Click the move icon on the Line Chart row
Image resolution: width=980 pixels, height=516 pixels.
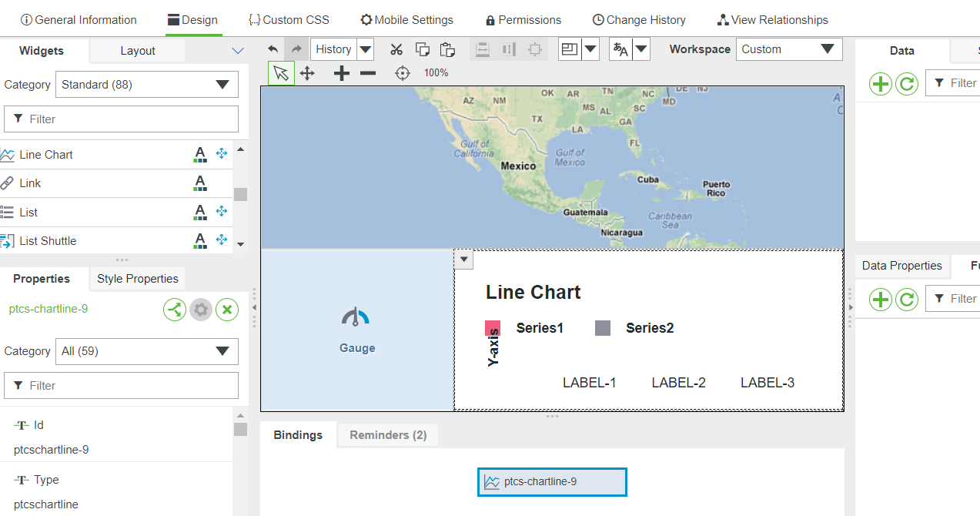(222, 154)
